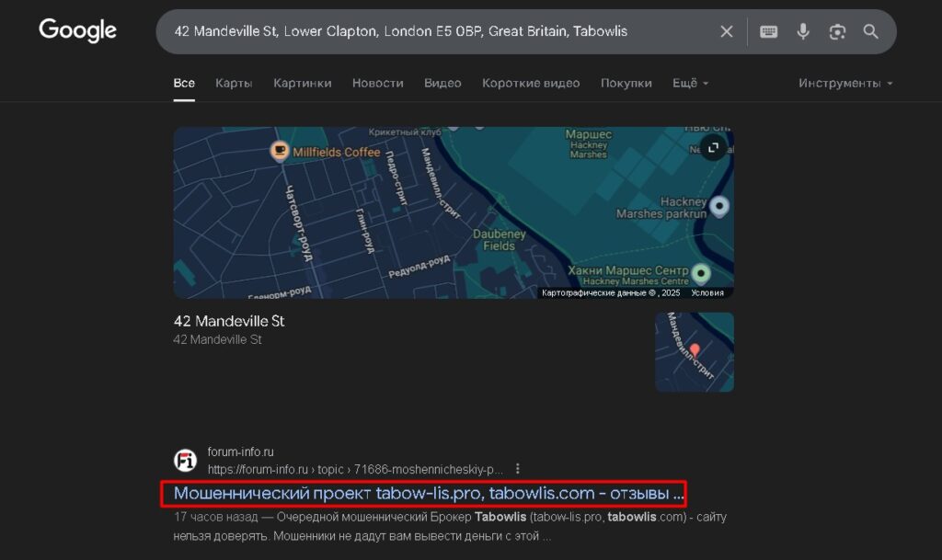
Task: Click the Google logo
Action: (77, 30)
